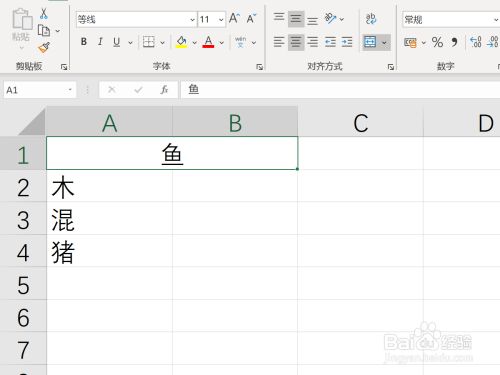Toggle Bold formatting
The height and width of the screenshot is (375, 500).
tap(84, 42)
